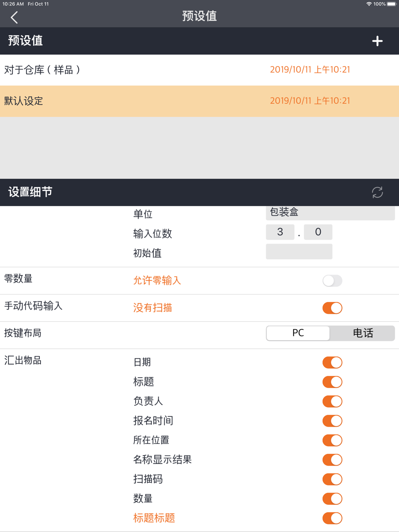Switch off the 扫描码 export item
Viewport: 399px width, 532px height.
point(332,479)
